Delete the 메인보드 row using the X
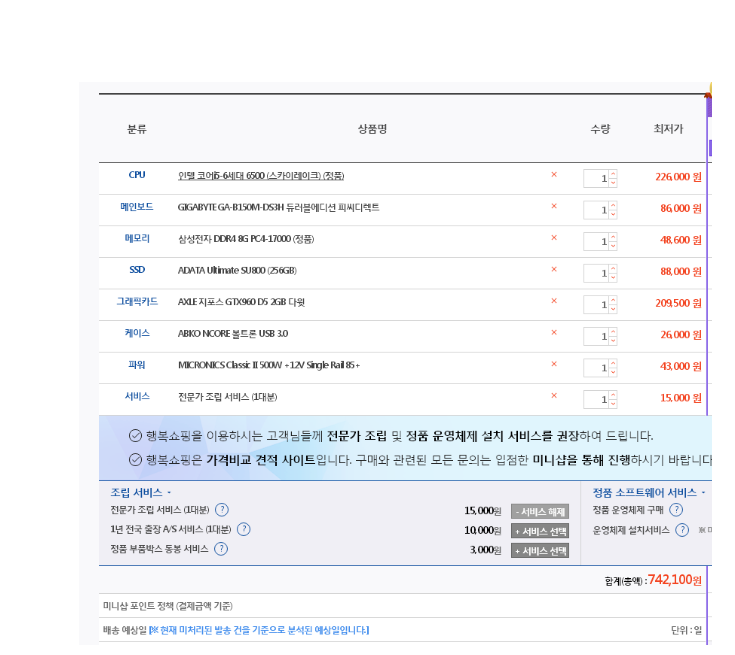 [x=554, y=207]
